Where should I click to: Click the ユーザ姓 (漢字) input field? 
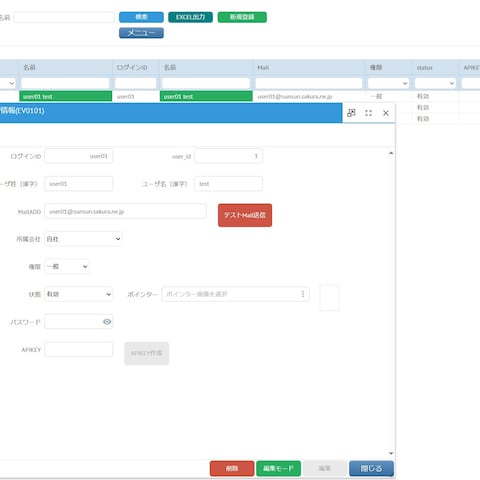coord(78,184)
